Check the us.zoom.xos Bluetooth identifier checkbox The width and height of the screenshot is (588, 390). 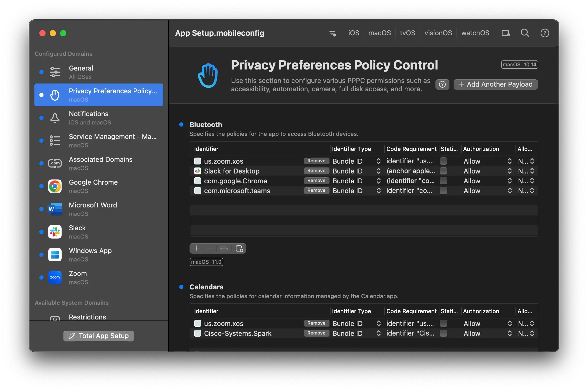198,161
